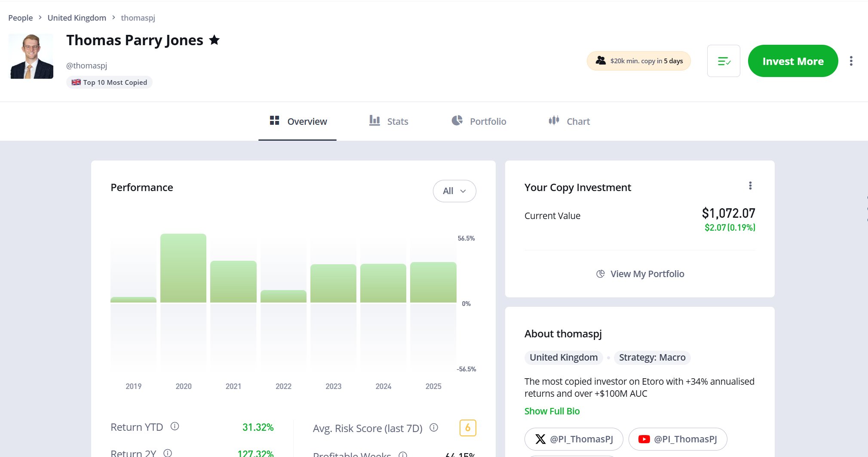Click Show Full Bio

click(552, 411)
